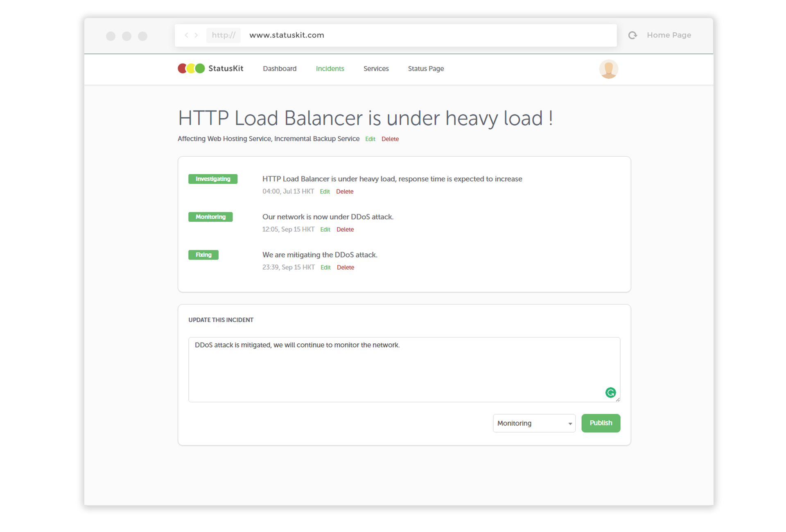Select the Incidents nav item

tap(330, 69)
